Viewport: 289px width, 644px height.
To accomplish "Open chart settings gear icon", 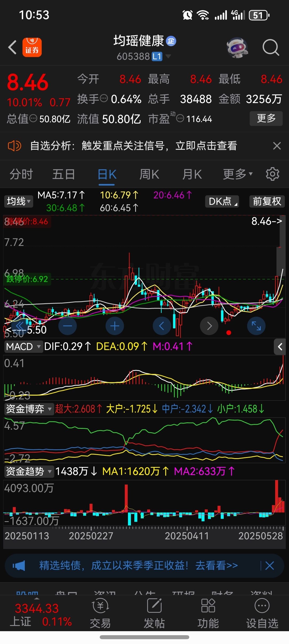I will click(272, 174).
